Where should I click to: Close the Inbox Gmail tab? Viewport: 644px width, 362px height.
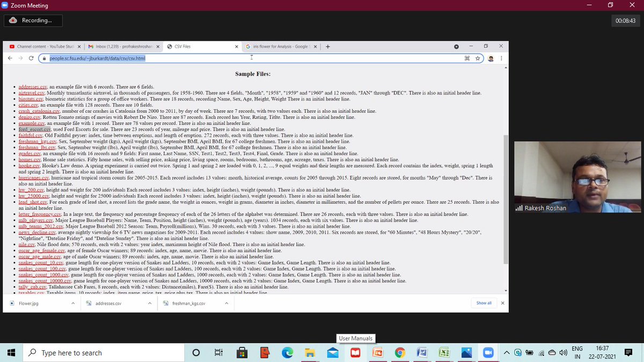[158, 47]
